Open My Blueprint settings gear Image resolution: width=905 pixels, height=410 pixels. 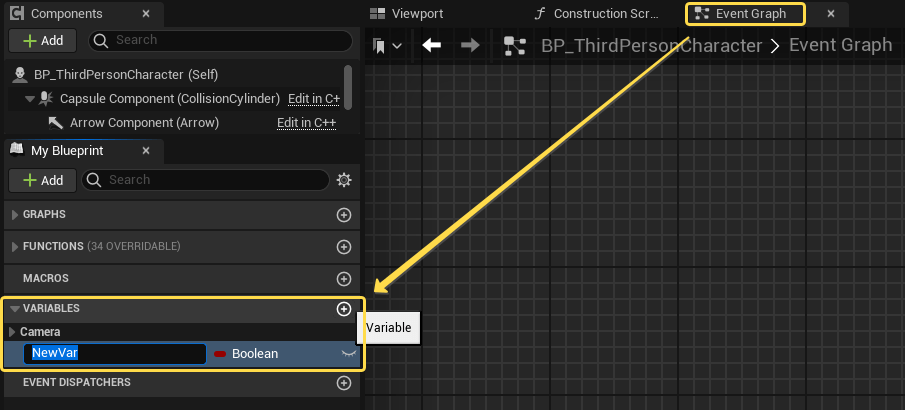pos(344,180)
